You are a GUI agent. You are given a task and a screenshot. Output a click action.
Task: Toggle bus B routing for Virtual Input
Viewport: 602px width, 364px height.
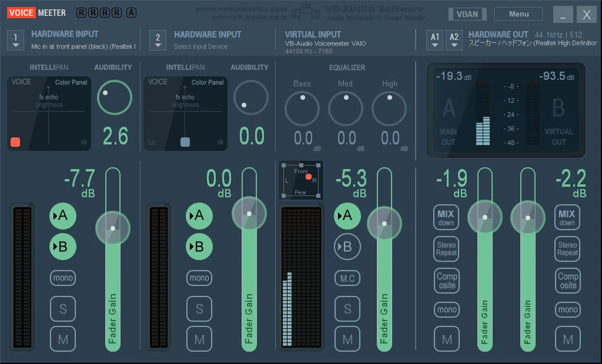click(347, 247)
